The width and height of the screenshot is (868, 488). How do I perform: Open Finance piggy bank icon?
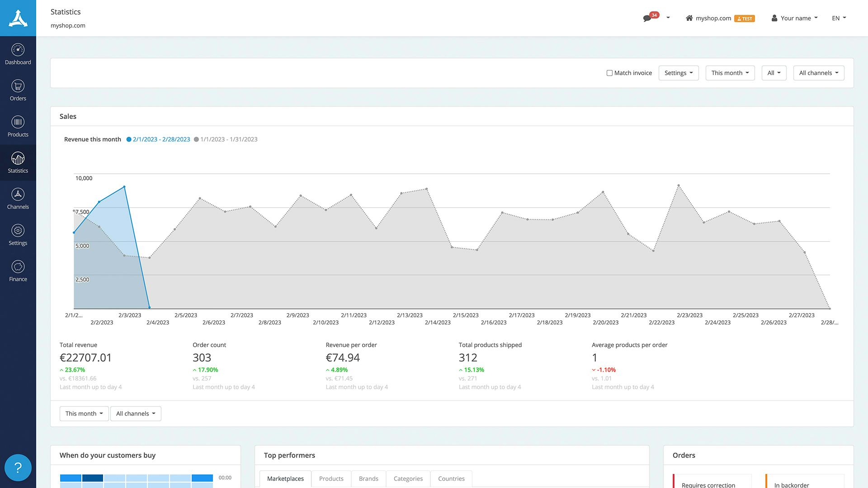tap(18, 267)
